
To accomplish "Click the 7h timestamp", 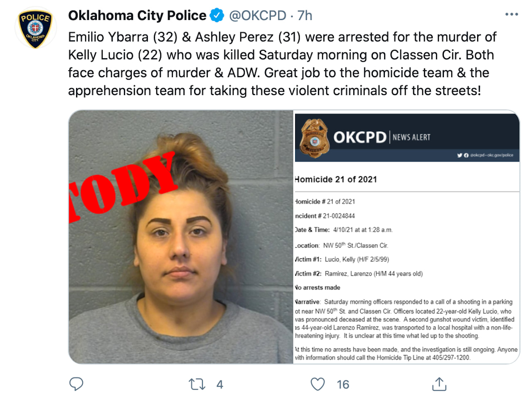I will [x=305, y=15].
